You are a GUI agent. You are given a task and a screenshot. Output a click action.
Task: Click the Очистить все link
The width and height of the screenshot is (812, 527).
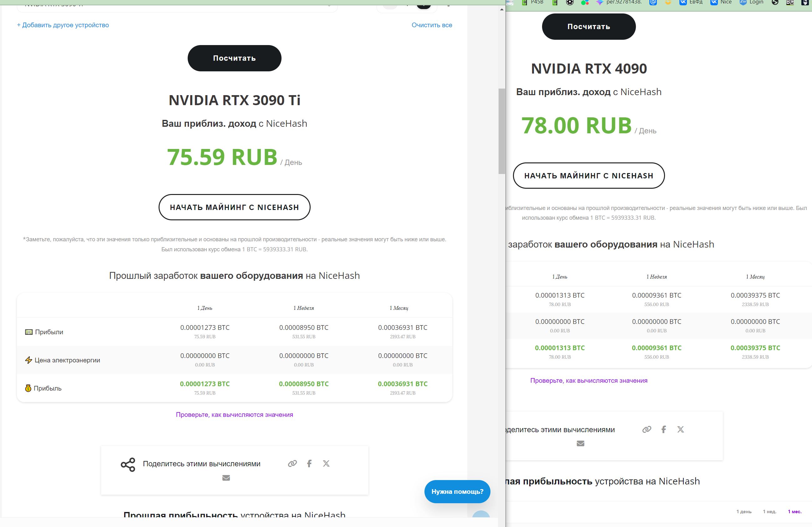(x=432, y=25)
